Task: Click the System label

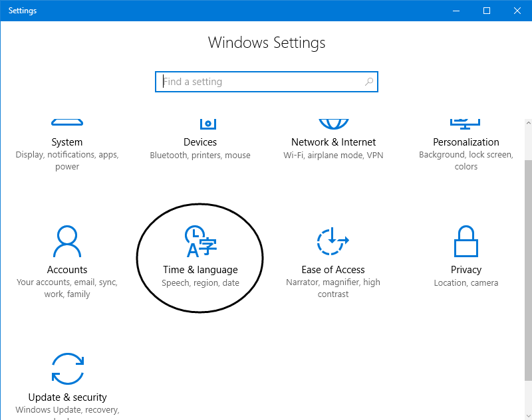Action: [67, 142]
